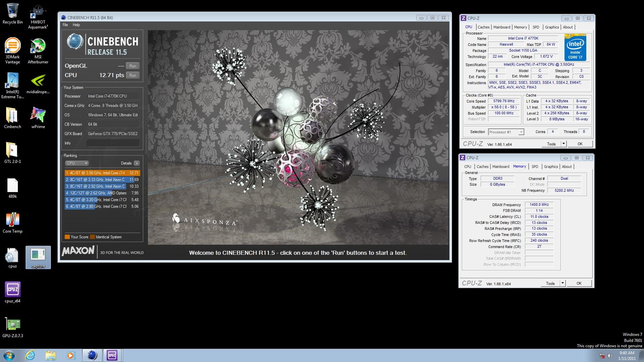Click Tools button in CPU-Z Memory window

[550, 283]
